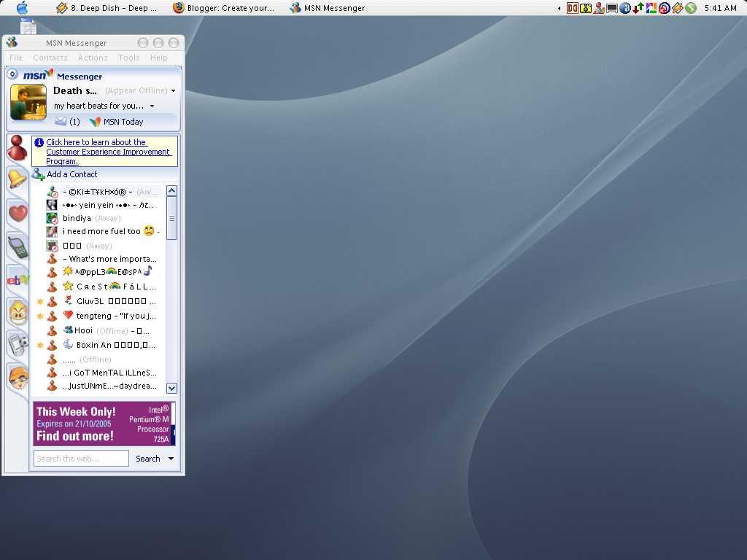Click the red and blue circular tray icon
Viewport: 747px width, 560px height.
coord(664,8)
